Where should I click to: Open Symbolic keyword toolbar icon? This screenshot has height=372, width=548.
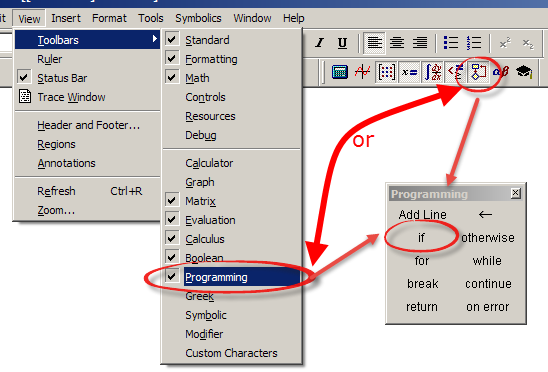[524, 72]
